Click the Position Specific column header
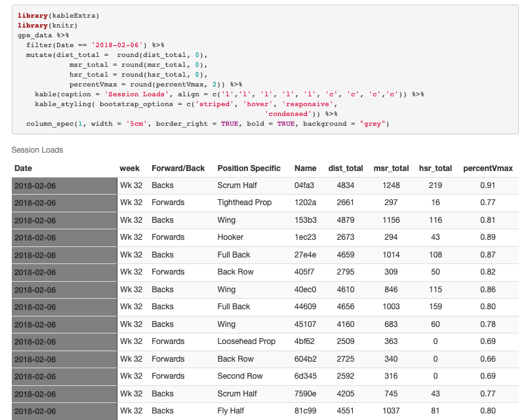532x420 pixels. click(249, 168)
